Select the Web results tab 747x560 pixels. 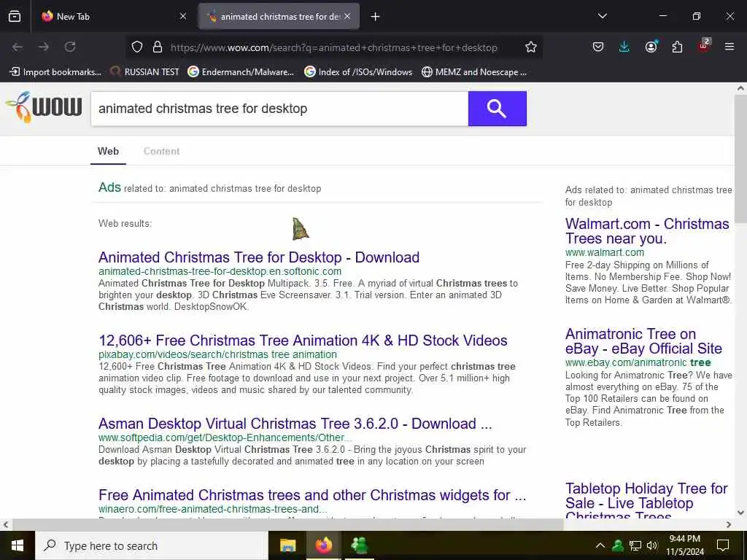point(108,151)
